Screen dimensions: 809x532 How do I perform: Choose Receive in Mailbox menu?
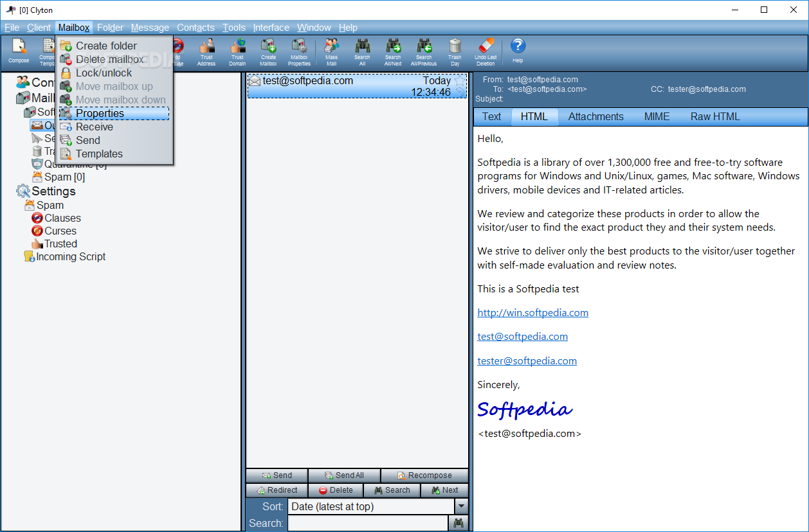pyautogui.click(x=114, y=127)
